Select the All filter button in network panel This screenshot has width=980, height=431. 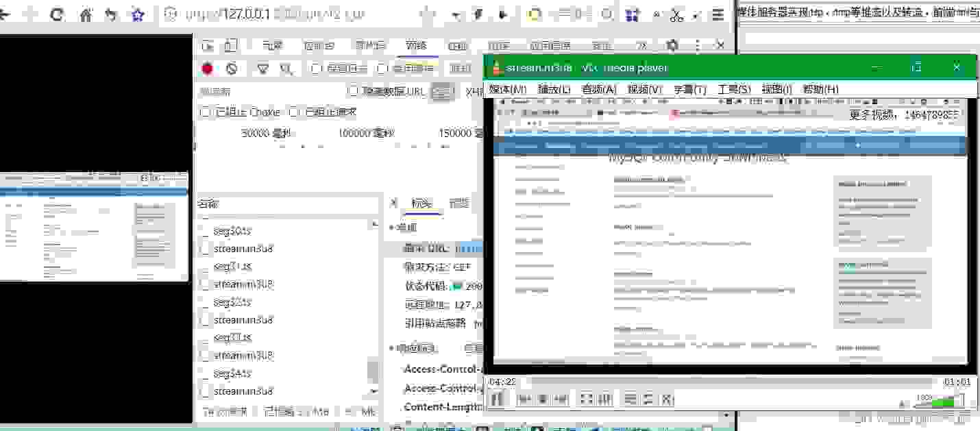click(x=443, y=90)
